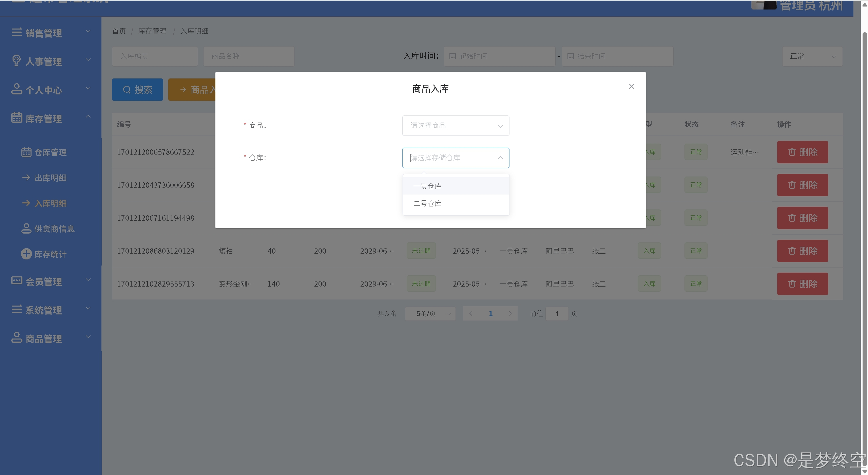Click the 起始时间 start date field

tap(499, 56)
